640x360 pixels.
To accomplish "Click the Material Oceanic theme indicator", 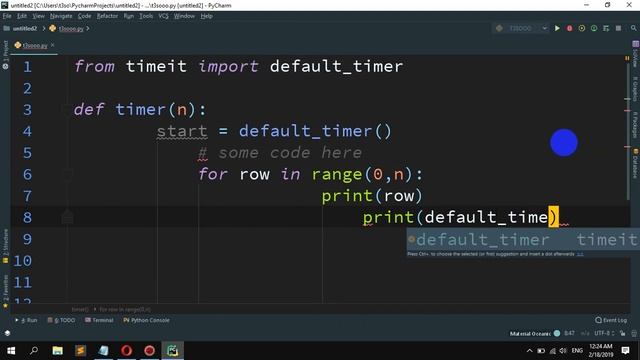I will pyautogui.click(x=534, y=333).
